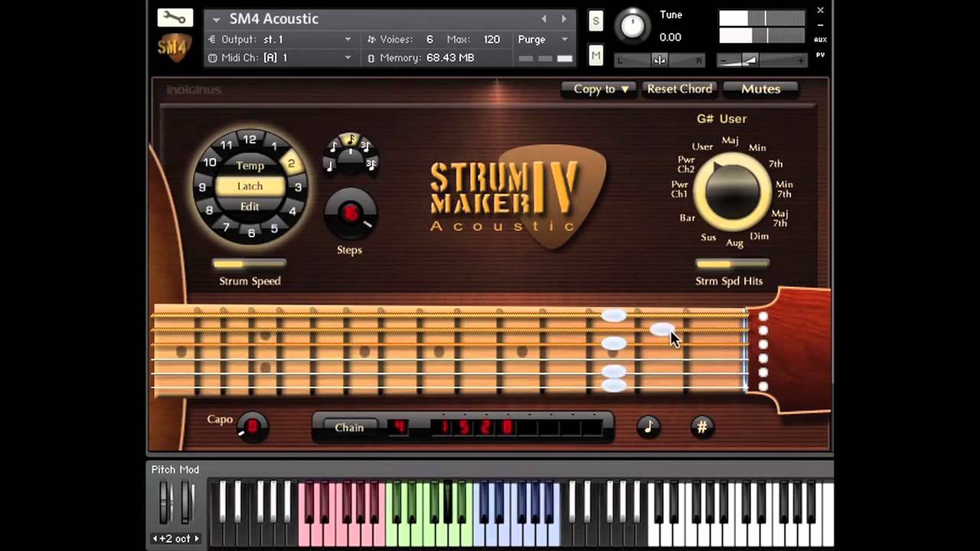
Task: Open the SM4 Acoustic instrument name dropdown arrow
Action: (217, 19)
